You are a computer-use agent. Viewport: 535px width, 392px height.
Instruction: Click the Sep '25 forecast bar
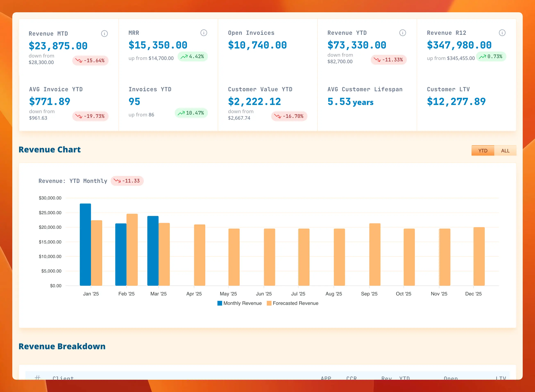375,254
